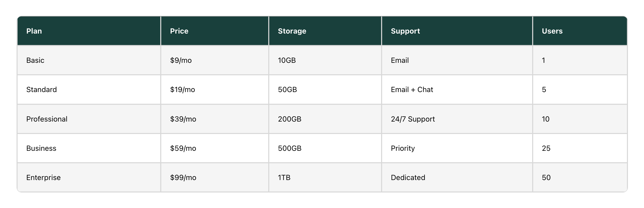The width and height of the screenshot is (644, 208).
Task: Select the Dedicated support cell
Action: pos(457,177)
